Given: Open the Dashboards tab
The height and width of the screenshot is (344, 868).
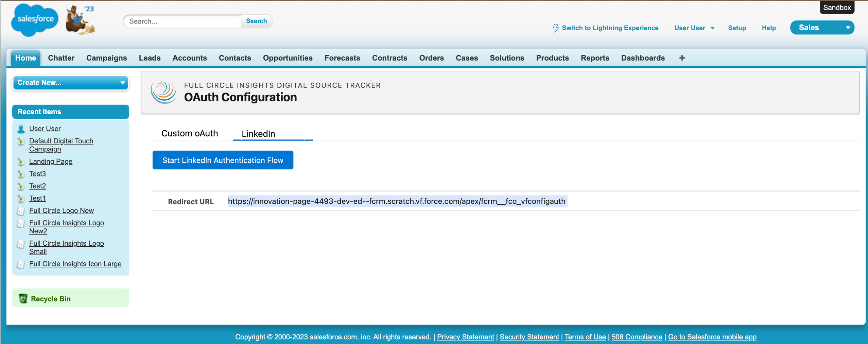Looking at the screenshot, I should click(643, 58).
